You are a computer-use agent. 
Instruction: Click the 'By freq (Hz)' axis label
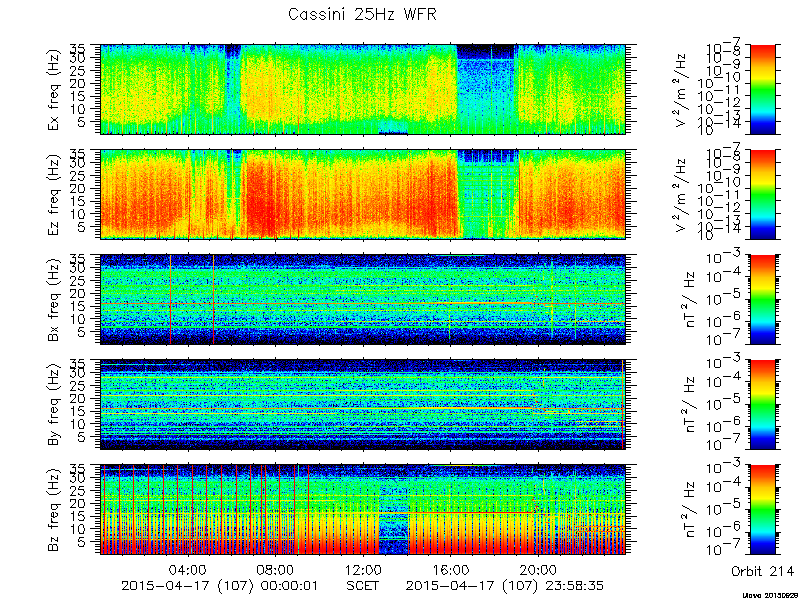pyautogui.click(x=54, y=405)
